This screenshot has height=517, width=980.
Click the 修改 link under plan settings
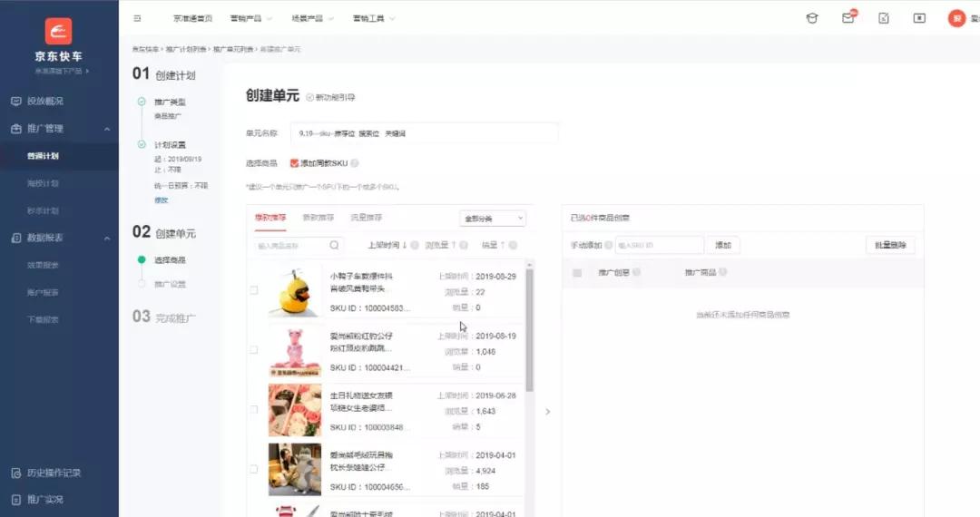pos(162,200)
